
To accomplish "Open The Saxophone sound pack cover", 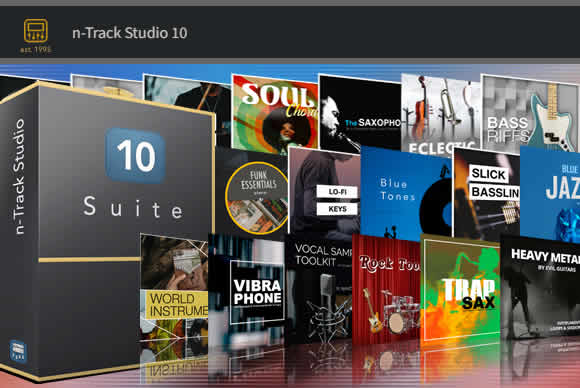I will (360, 113).
